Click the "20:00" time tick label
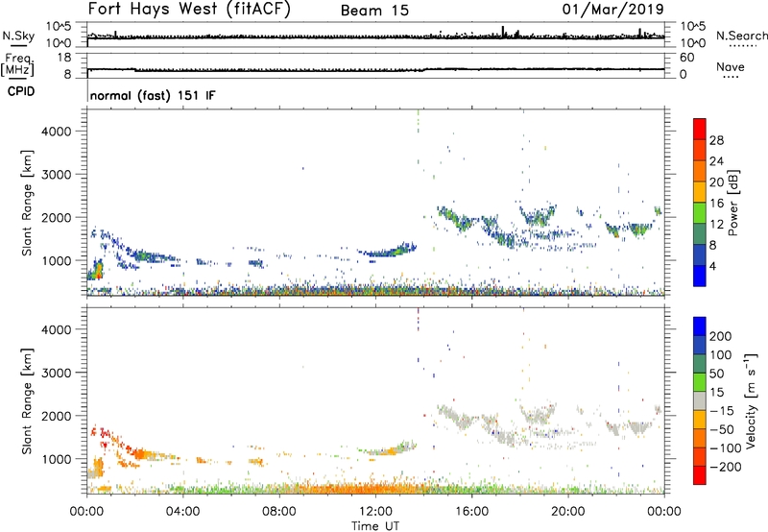 (567, 512)
